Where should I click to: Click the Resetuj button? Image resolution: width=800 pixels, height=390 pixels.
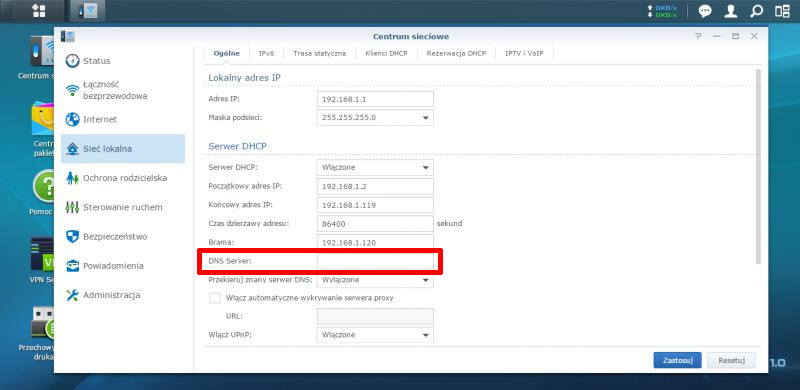[732, 360]
